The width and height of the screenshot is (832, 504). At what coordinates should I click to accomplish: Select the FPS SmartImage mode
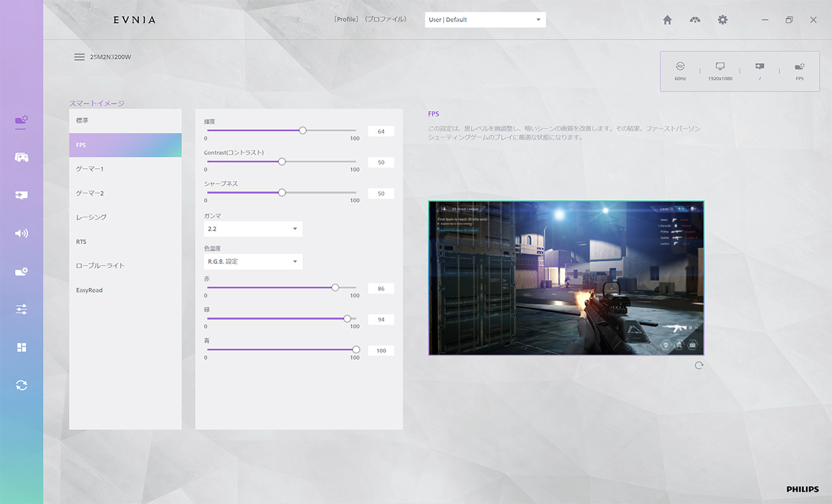[125, 145]
